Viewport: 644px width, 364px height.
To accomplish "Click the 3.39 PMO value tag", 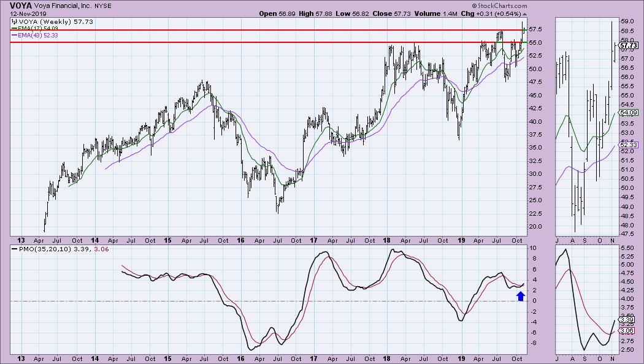I will click(x=627, y=319).
